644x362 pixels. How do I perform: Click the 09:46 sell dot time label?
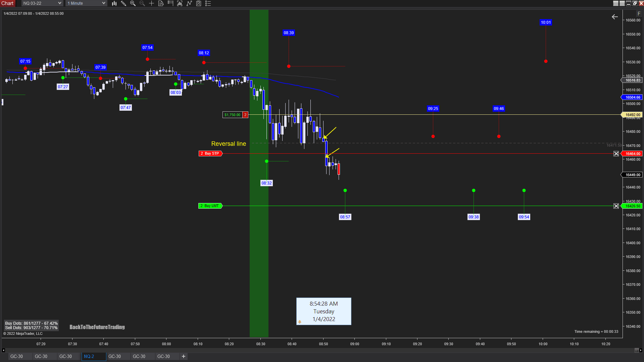coord(499,109)
